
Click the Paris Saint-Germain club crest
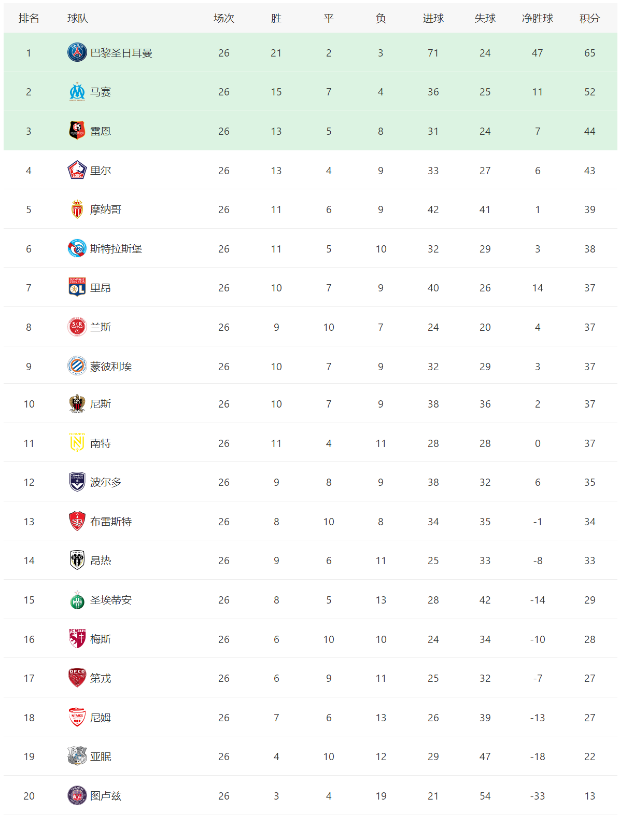(77, 52)
